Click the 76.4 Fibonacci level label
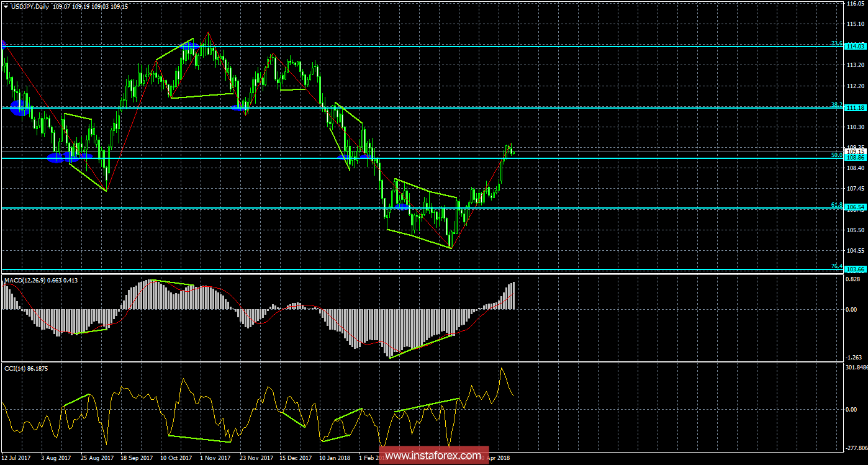This screenshot has width=868, height=465. coord(837,266)
